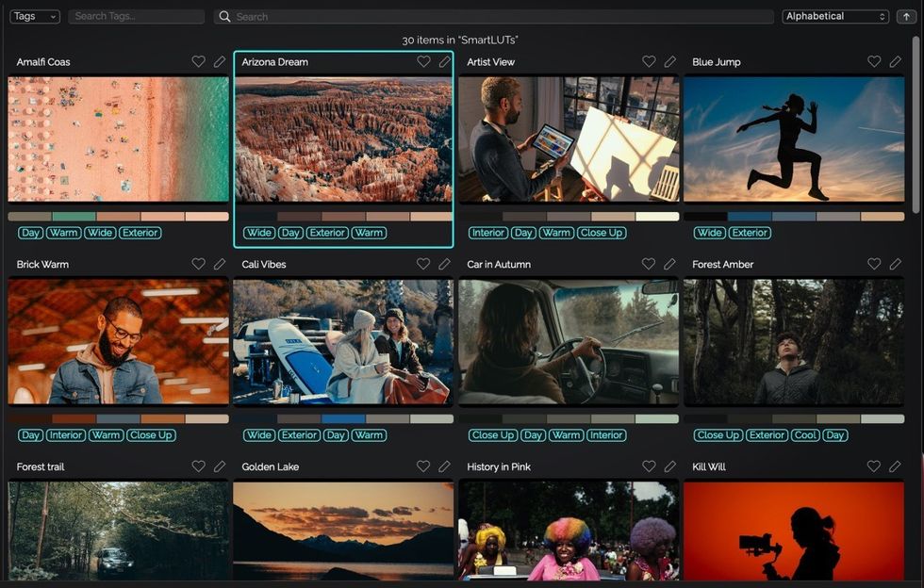Screen dimensions: 924x588
Task: Click the 'Golden Lake' title text
Action: click(271, 466)
